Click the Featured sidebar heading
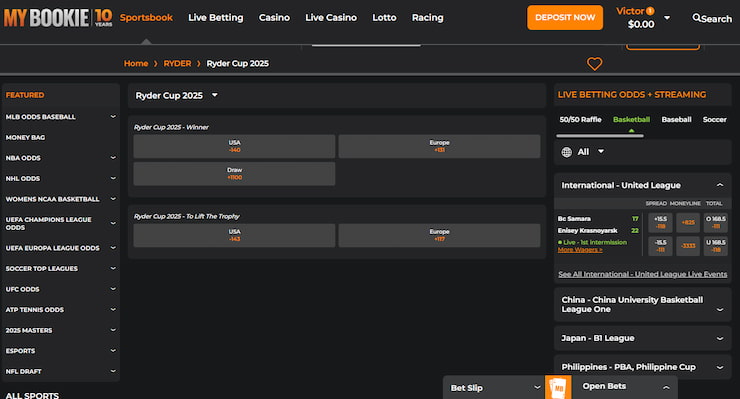This screenshot has width=740, height=399. tap(25, 95)
